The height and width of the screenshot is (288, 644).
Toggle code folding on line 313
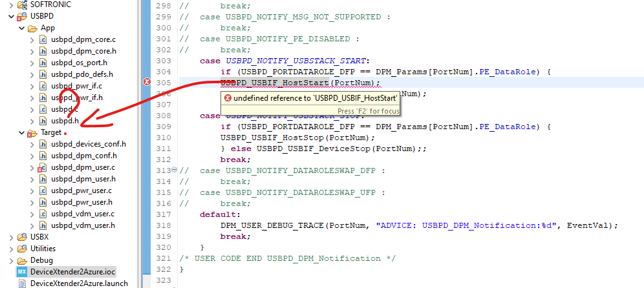coord(174,169)
